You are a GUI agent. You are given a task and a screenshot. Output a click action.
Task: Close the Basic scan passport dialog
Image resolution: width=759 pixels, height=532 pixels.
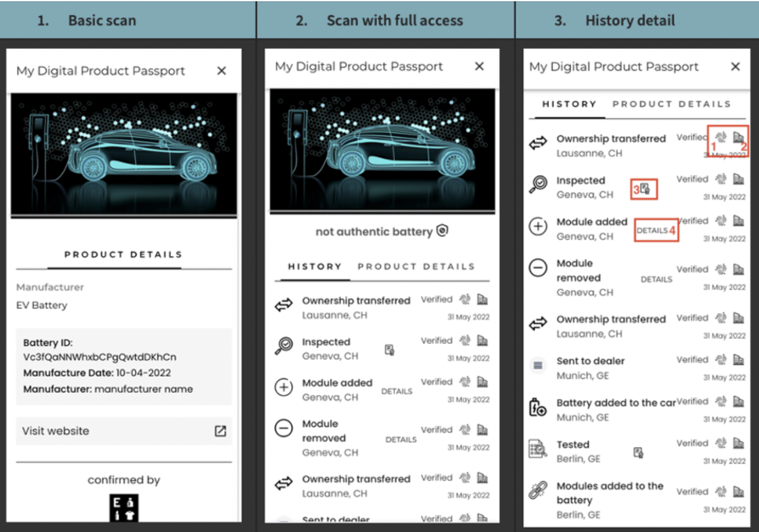pyautogui.click(x=222, y=71)
